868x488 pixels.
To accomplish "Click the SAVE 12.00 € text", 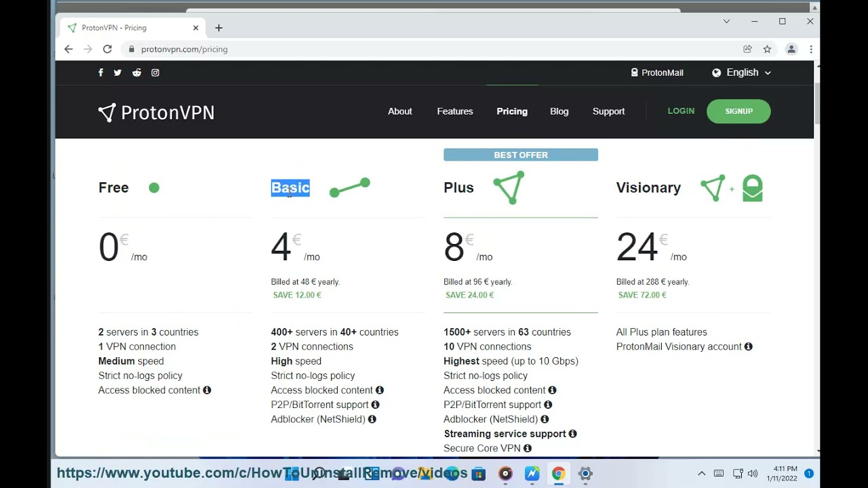I will [x=297, y=295].
